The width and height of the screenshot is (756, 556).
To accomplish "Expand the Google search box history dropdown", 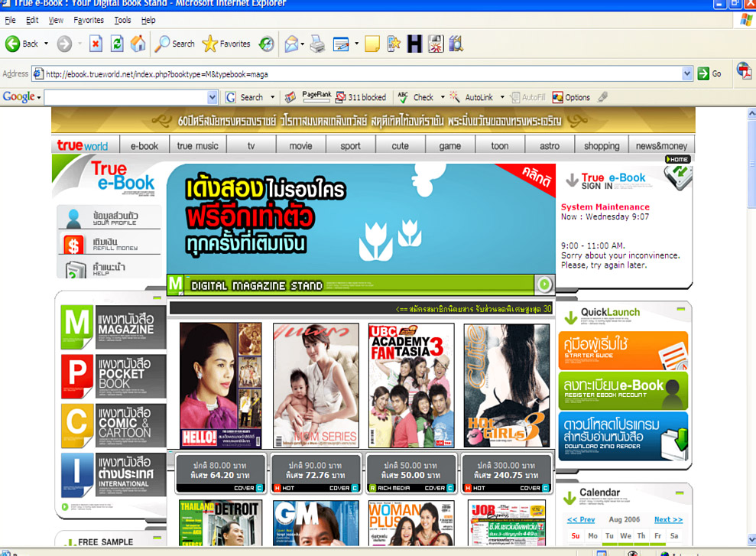I will (x=213, y=97).
